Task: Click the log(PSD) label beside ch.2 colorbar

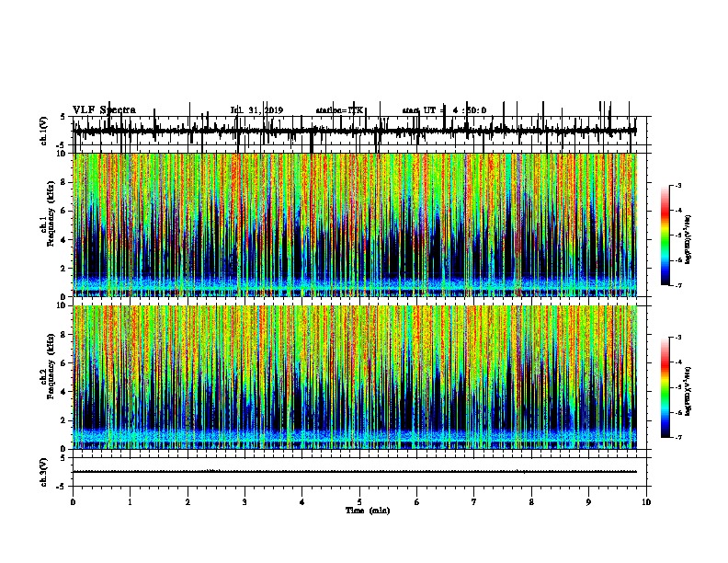Action: [x=688, y=391]
